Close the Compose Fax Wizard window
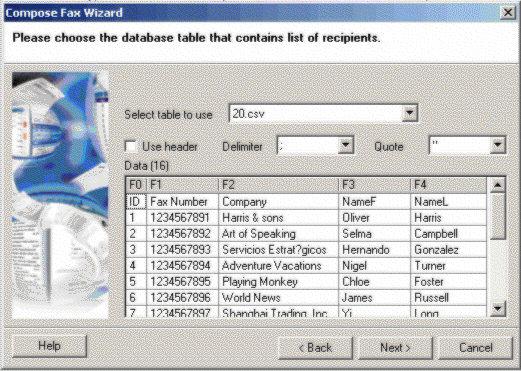Viewport: 521px width, 371px height. [508, 13]
